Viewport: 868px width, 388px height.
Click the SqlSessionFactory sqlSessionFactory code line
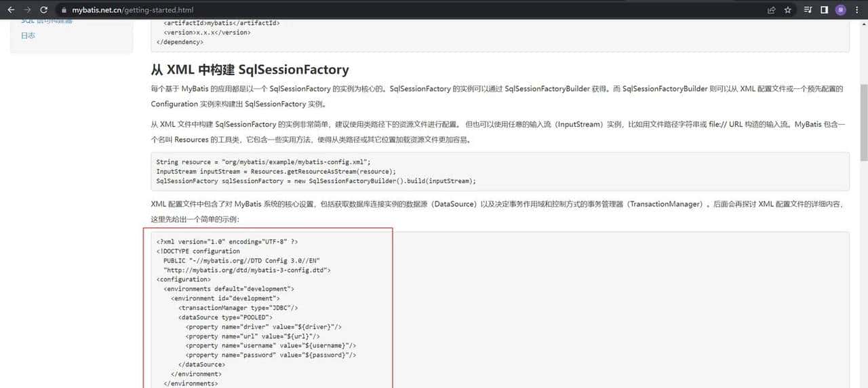316,181
